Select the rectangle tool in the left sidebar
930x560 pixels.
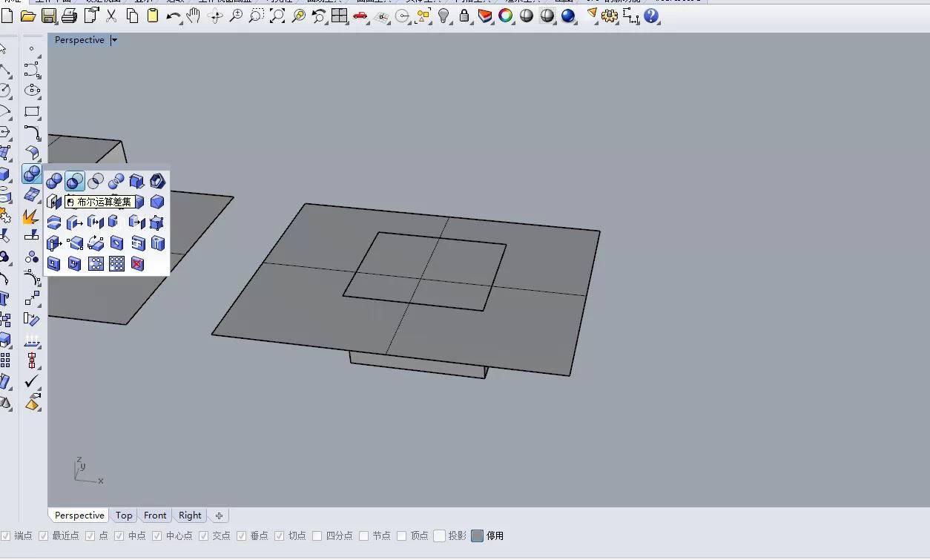pos(31,113)
